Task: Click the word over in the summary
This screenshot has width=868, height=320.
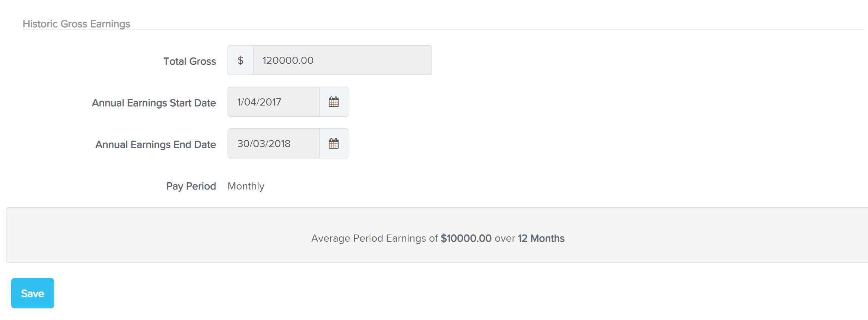Action: coord(505,238)
